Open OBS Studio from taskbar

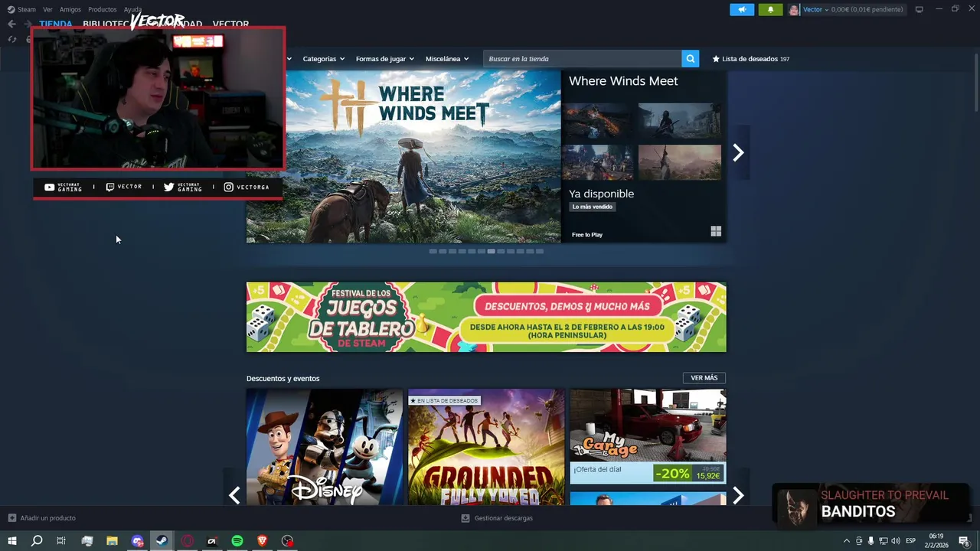[287, 541]
